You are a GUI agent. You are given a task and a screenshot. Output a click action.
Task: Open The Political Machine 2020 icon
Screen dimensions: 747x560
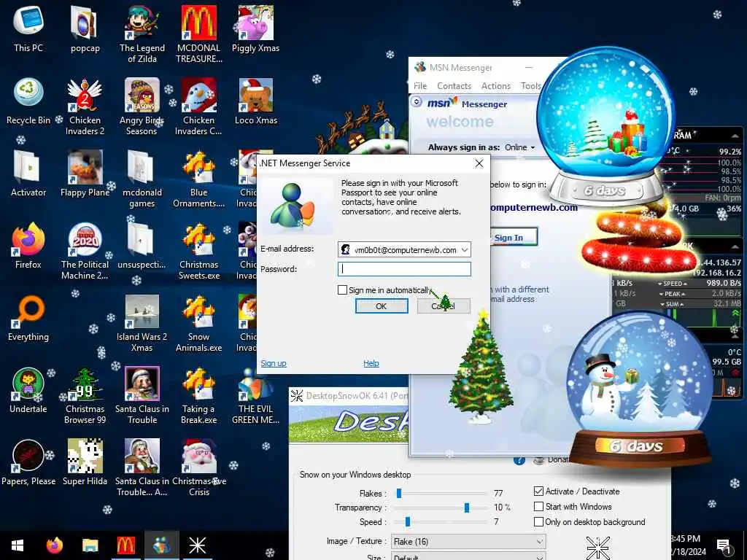85,251
